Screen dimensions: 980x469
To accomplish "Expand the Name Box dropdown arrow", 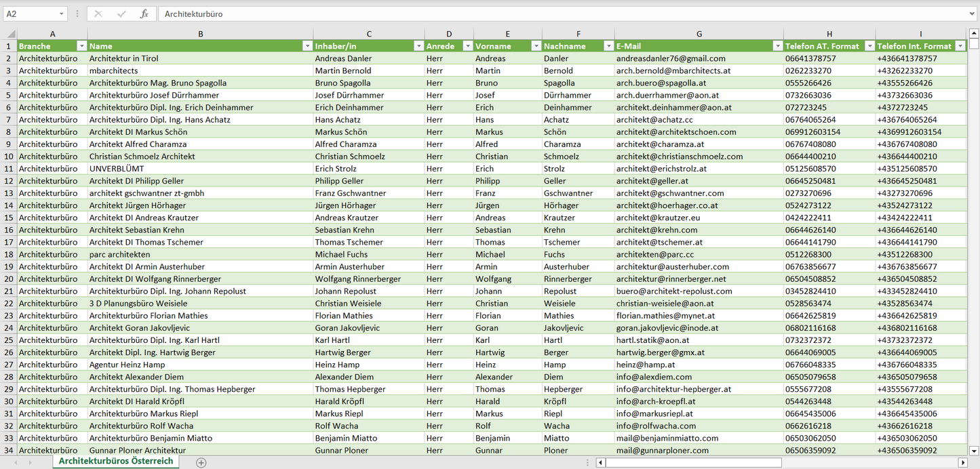I will 61,14.
